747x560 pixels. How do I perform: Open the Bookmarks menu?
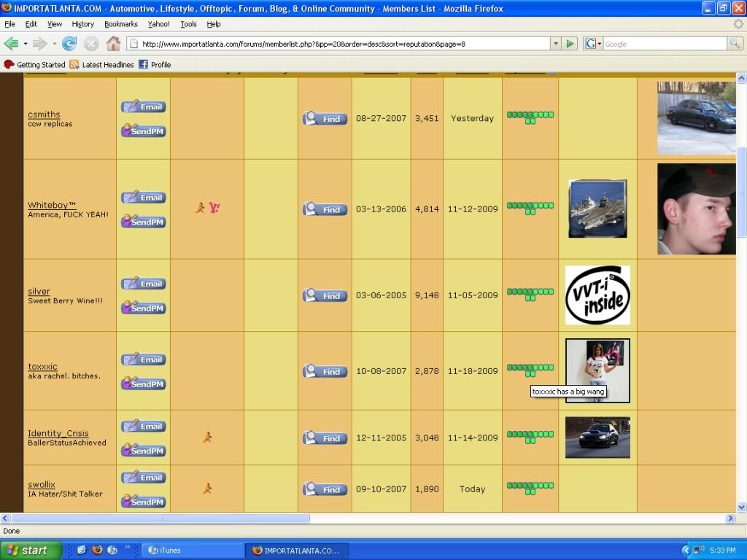tap(120, 24)
